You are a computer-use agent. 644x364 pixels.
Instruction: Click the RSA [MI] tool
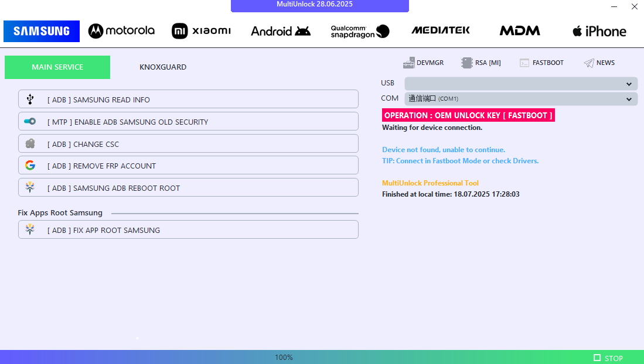[481, 63]
